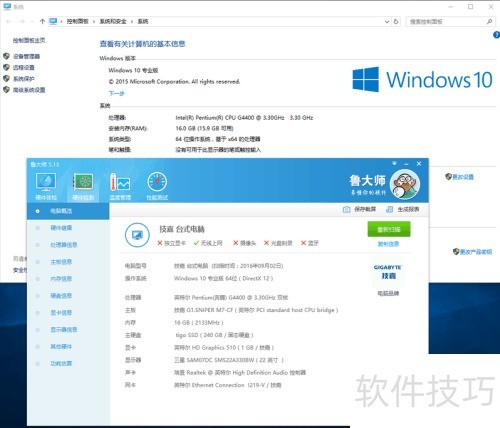Minimize the 鲁大师 window

click(406, 164)
